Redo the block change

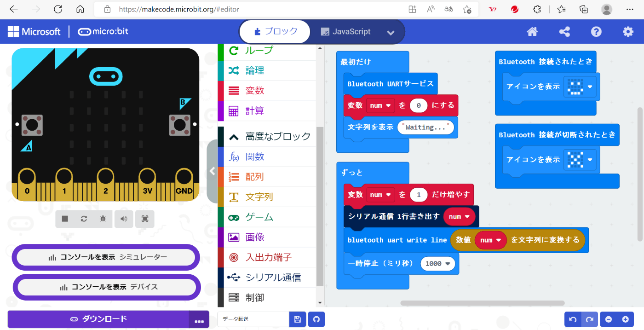[x=589, y=319]
